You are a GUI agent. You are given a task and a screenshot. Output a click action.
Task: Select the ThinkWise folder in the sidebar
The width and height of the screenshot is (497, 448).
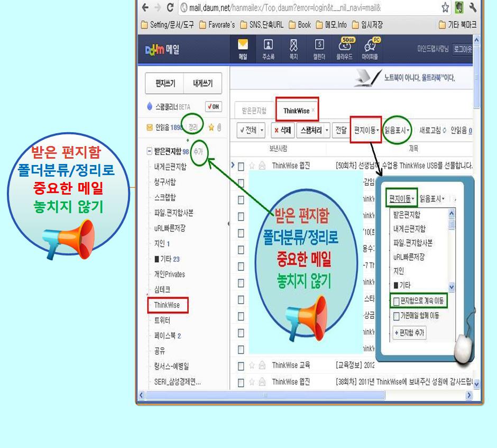coord(167,305)
